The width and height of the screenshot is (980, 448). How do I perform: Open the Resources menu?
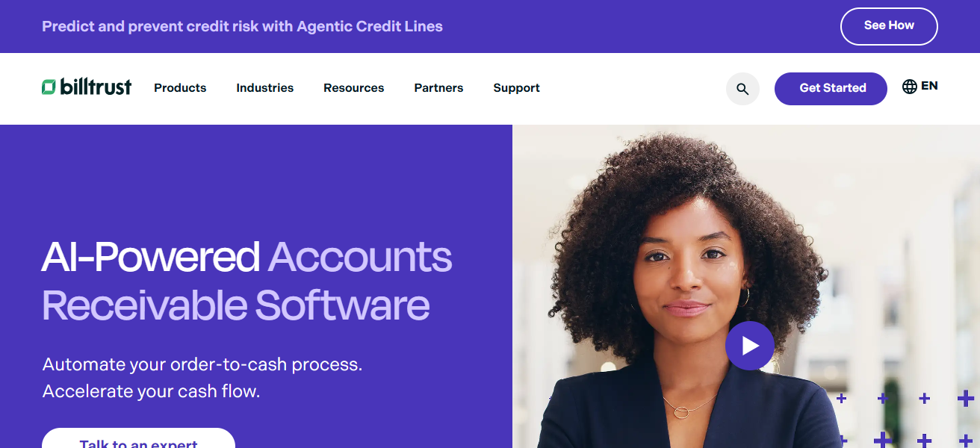tap(354, 88)
